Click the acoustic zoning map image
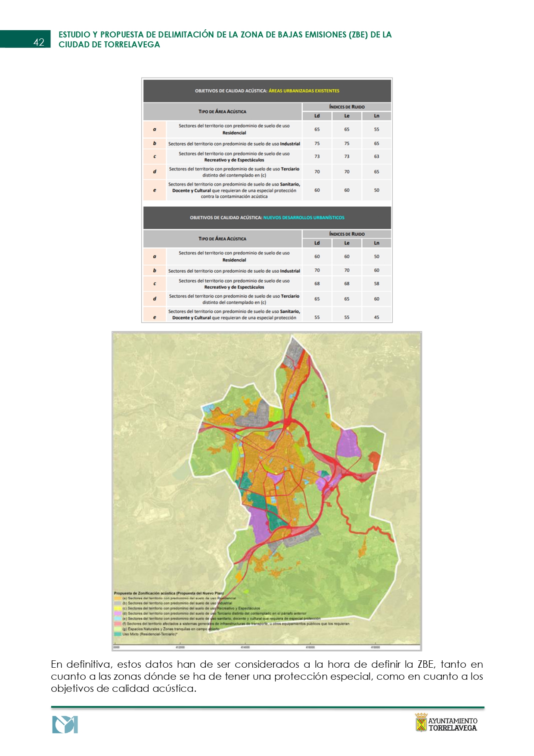The width and height of the screenshot is (534, 756). coord(267,491)
